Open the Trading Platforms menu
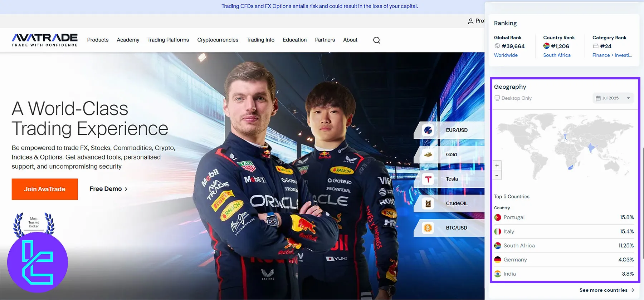The width and height of the screenshot is (644, 300). click(168, 40)
